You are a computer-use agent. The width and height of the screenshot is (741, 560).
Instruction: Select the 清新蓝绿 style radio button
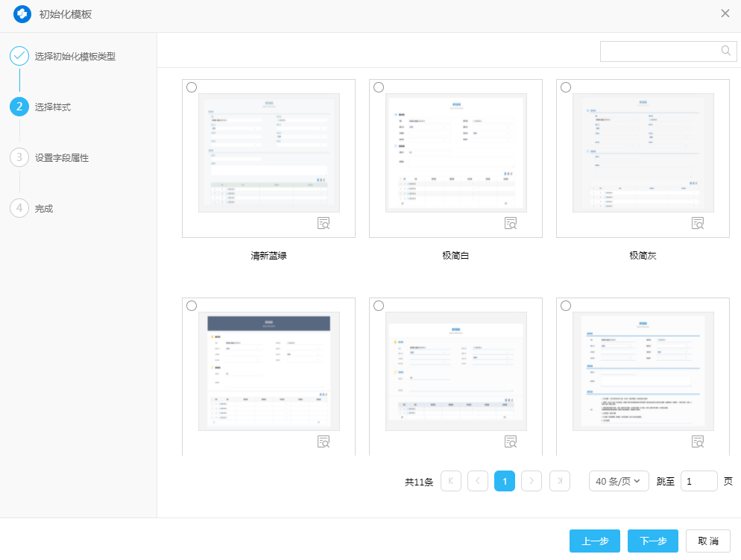tap(192, 87)
